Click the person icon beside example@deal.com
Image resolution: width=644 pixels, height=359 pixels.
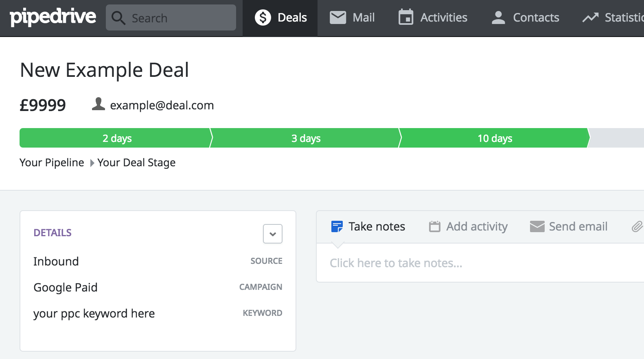99,104
